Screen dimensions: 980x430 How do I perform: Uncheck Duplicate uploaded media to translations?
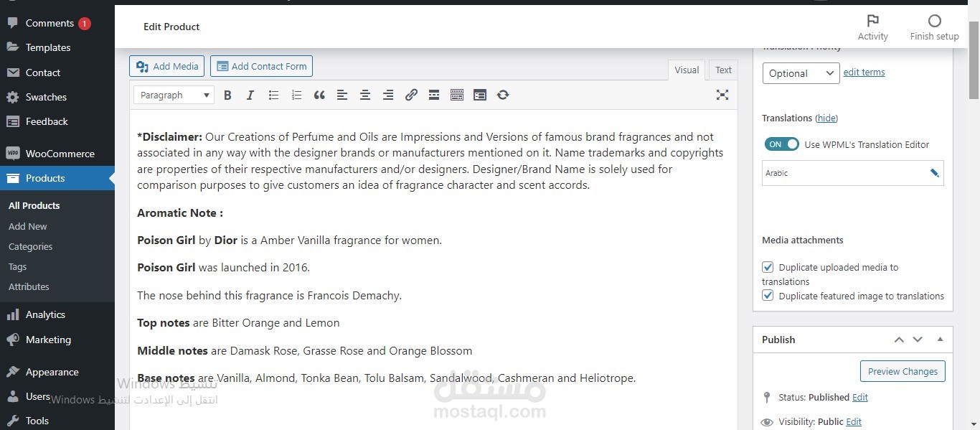768,267
